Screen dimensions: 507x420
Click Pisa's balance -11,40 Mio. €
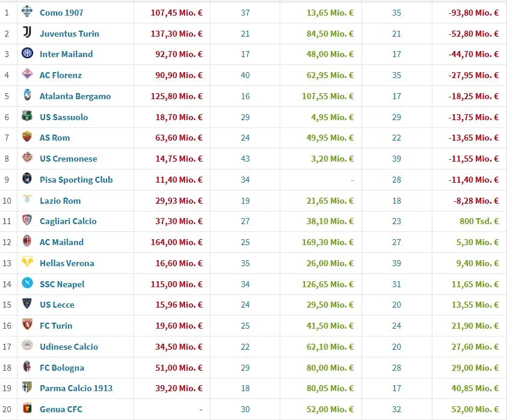pos(473,180)
